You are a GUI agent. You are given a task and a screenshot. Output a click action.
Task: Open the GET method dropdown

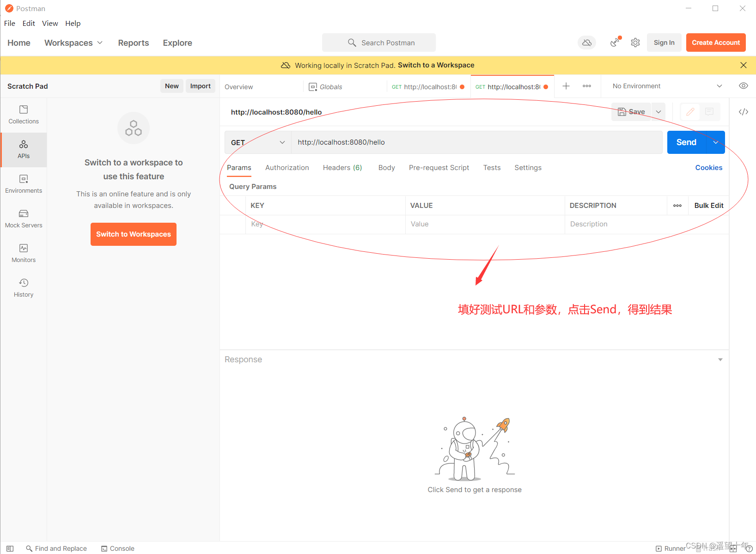coord(258,142)
